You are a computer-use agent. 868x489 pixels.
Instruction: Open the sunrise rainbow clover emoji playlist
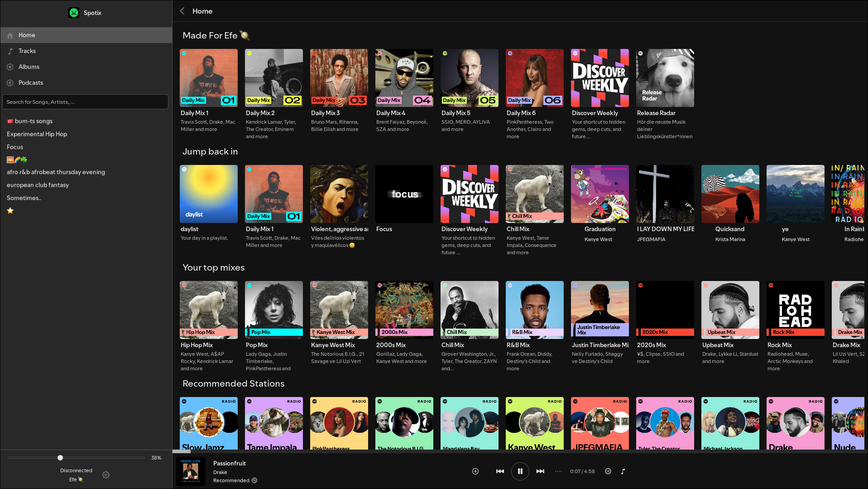(17, 160)
